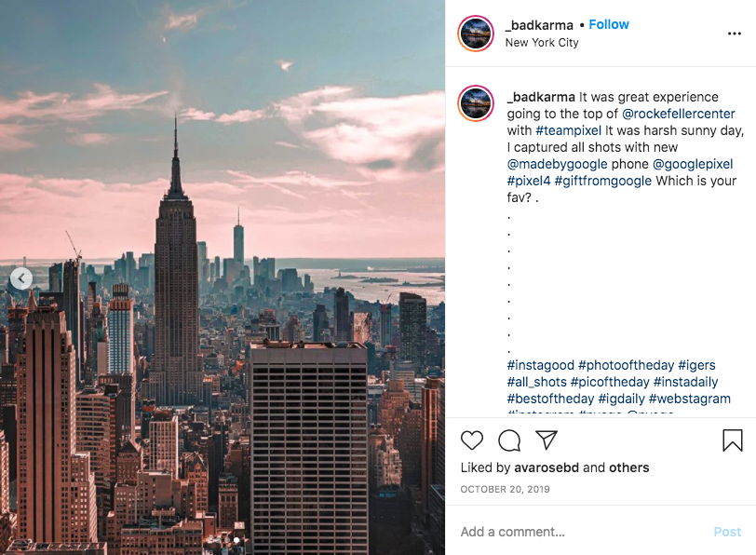Open _badkarma profile picture in header
The height and width of the screenshot is (555, 756).
pos(476,34)
